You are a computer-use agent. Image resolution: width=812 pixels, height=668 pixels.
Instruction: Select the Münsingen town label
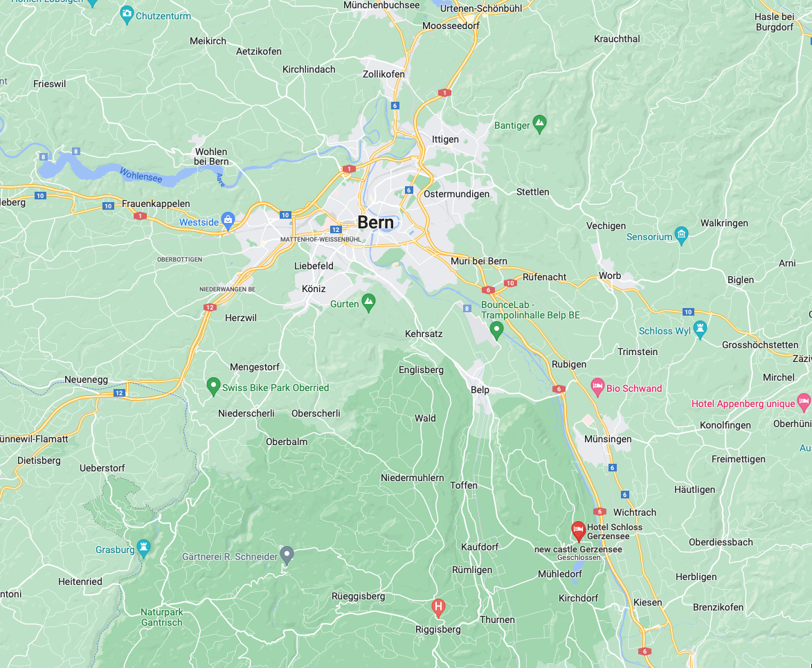(x=608, y=439)
